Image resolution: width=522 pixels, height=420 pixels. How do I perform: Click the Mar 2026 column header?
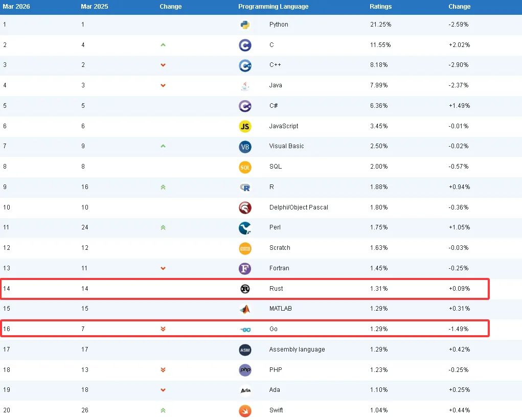tap(15, 7)
